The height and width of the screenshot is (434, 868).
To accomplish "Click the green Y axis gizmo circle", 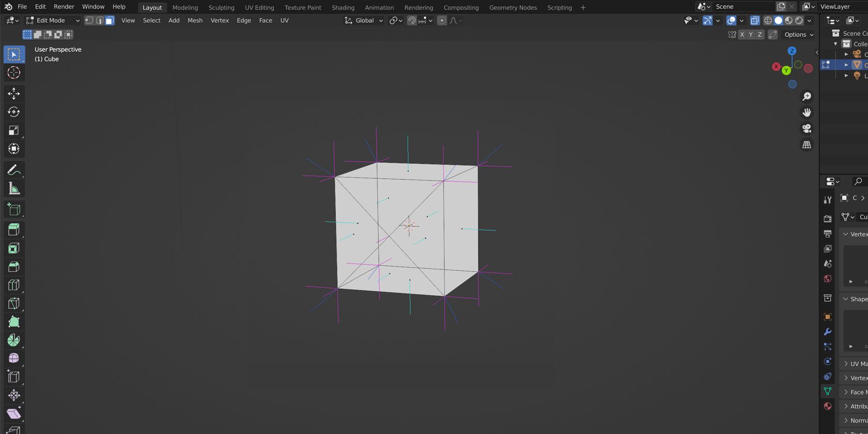I will coord(786,70).
